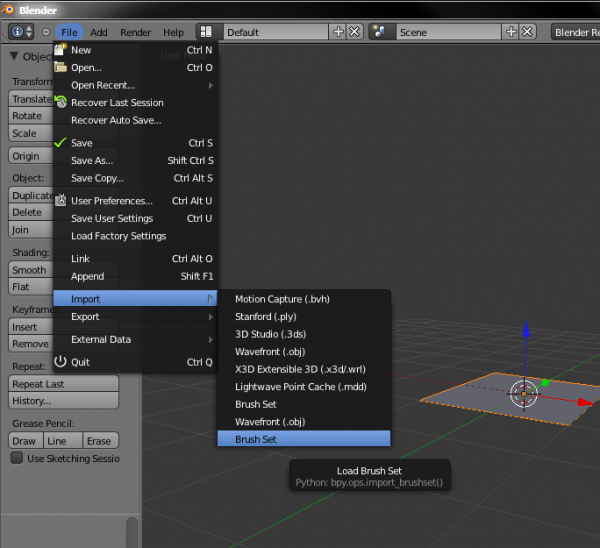
Task: Choose Open... in the File menu
Action: click(136, 68)
